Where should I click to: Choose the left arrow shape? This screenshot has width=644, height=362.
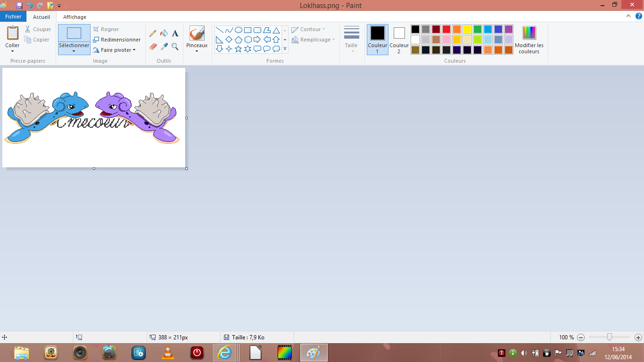pos(267,40)
